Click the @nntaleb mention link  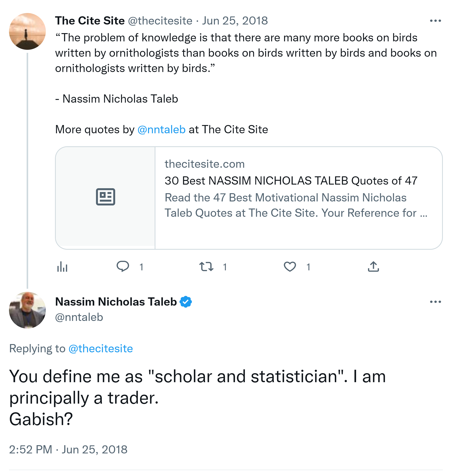point(161,130)
